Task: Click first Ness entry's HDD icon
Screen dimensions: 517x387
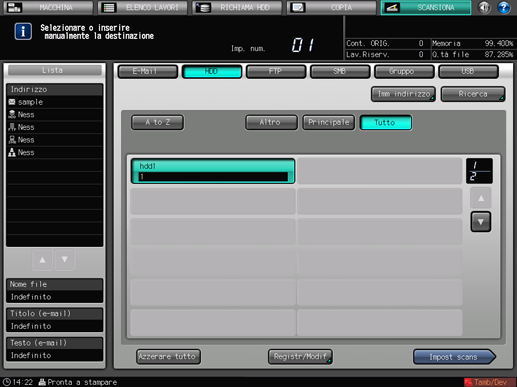Action: coord(12,115)
